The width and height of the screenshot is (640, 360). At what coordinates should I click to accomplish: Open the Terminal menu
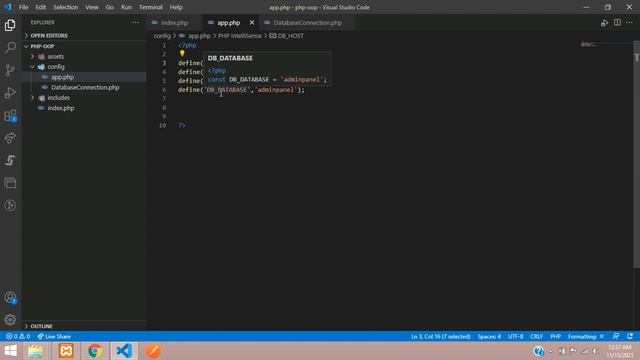tap(151, 7)
